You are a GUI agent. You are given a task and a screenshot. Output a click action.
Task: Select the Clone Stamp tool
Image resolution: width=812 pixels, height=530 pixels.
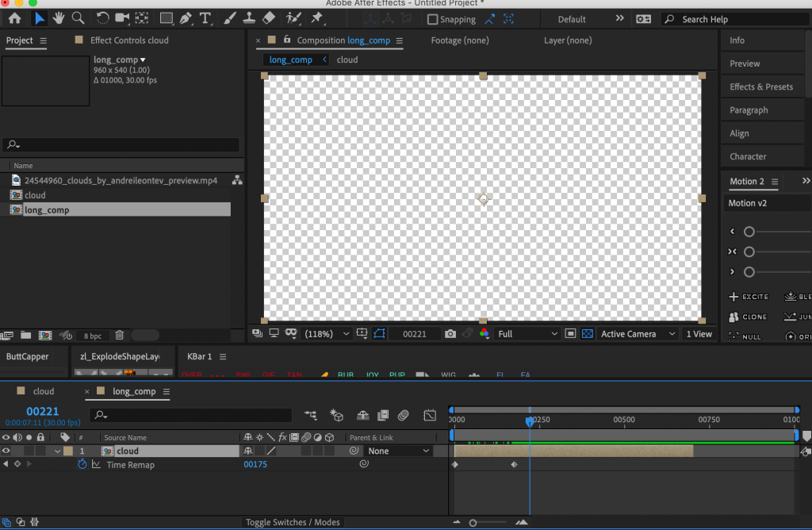tap(248, 18)
